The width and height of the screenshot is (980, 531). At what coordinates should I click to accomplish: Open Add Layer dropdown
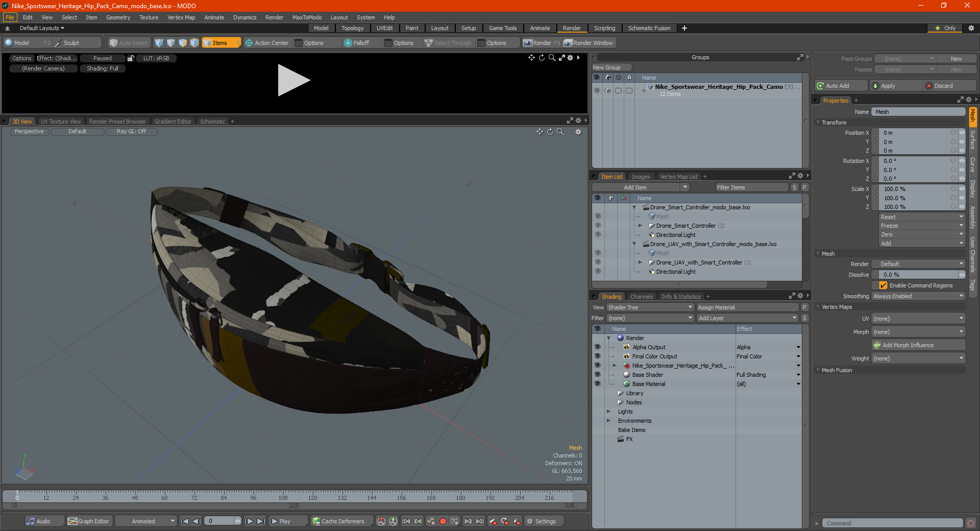point(747,318)
